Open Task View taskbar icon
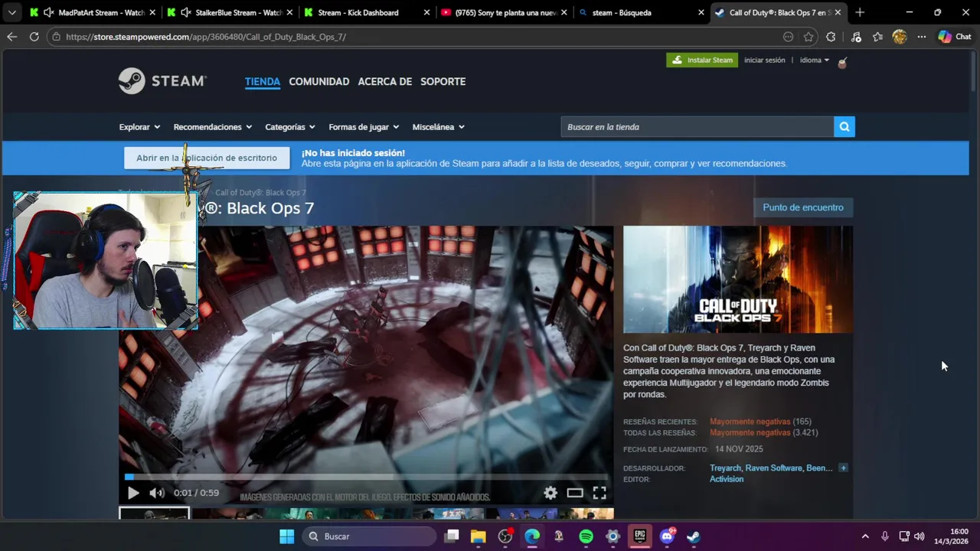 (452, 536)
